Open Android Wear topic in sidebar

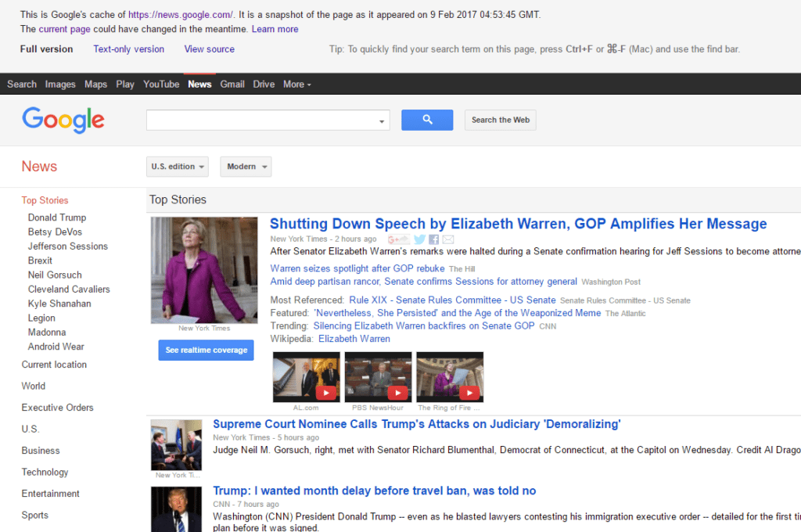coord(56,347)
